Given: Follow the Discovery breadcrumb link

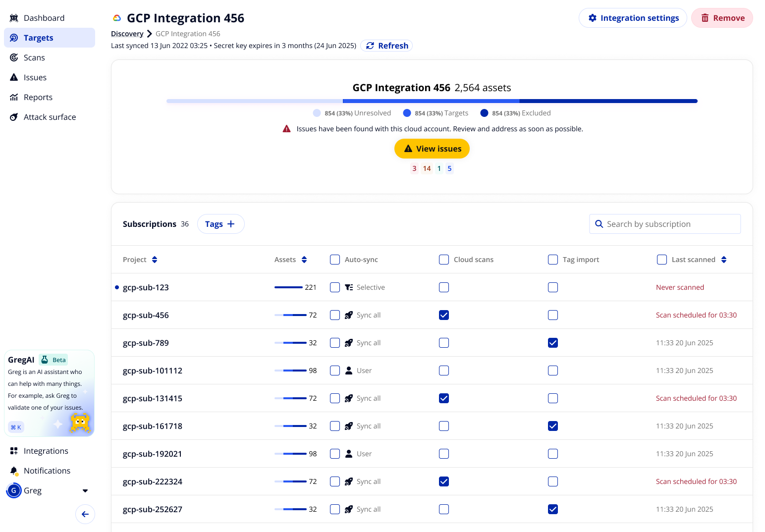Looking at the screenshot, I should coord(127,34).
